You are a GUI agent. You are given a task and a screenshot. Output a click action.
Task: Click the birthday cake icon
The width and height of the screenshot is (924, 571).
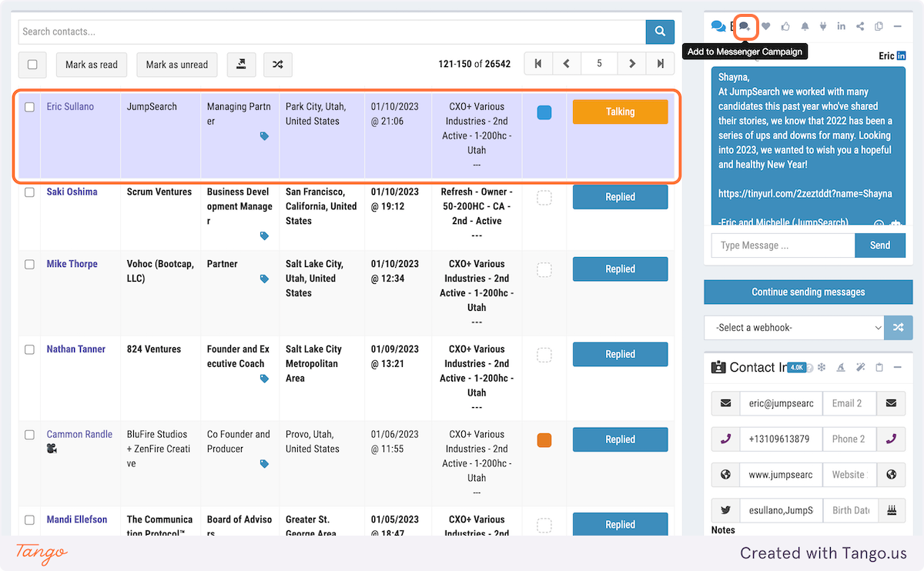point(891,509)
